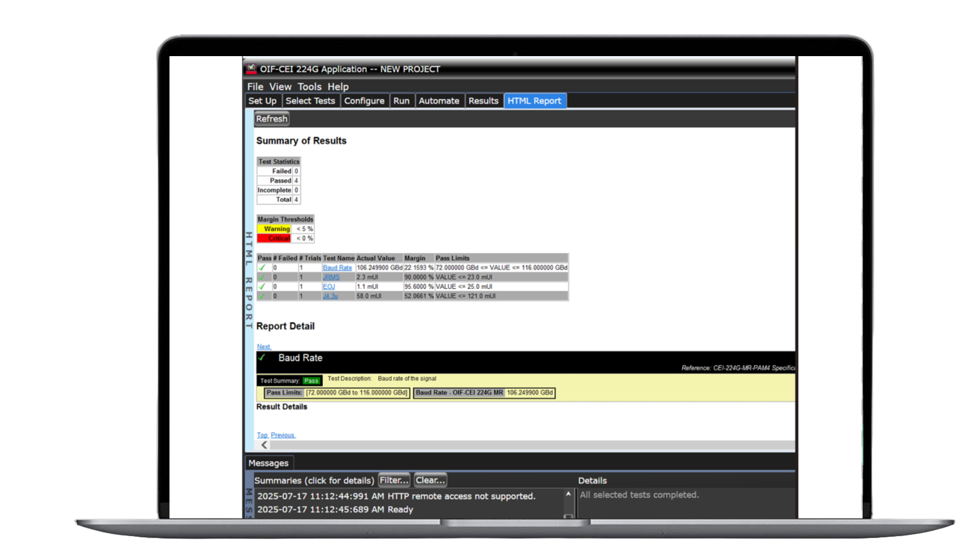Image resolution: width=980 pixels, height=551 pixels.
Task: Open the View menu
Action: [x=280, y=87]
